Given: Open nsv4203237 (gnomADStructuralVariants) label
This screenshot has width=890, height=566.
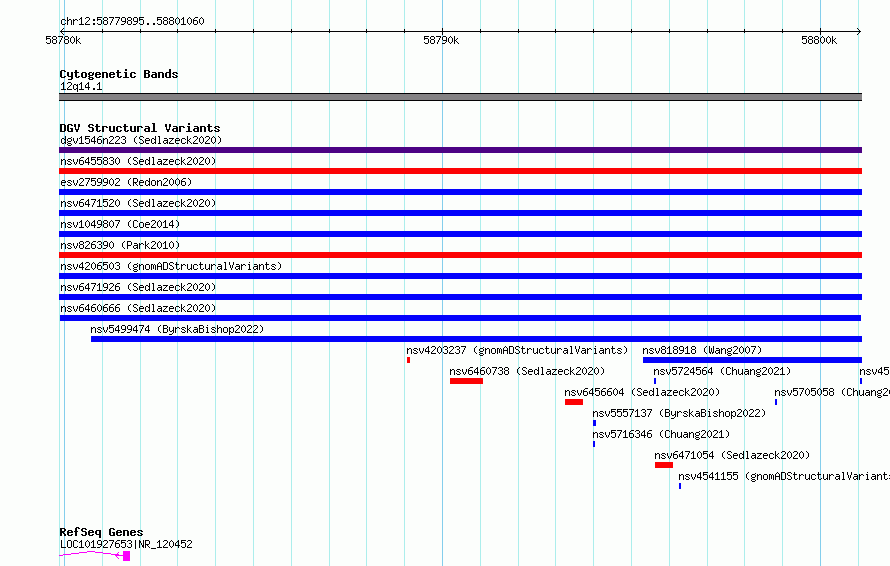Looking at the screenshot, I should (x=517, y=350).
